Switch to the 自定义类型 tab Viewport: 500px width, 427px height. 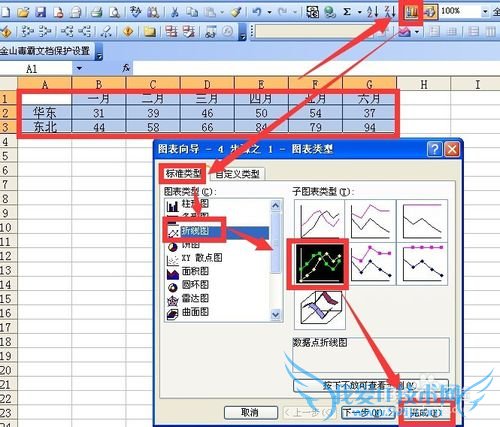coord(237,174)
